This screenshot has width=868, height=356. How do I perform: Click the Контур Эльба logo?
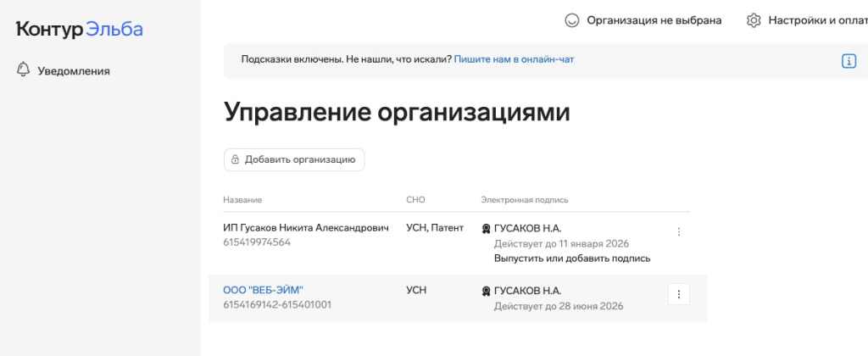click(80, 29)
